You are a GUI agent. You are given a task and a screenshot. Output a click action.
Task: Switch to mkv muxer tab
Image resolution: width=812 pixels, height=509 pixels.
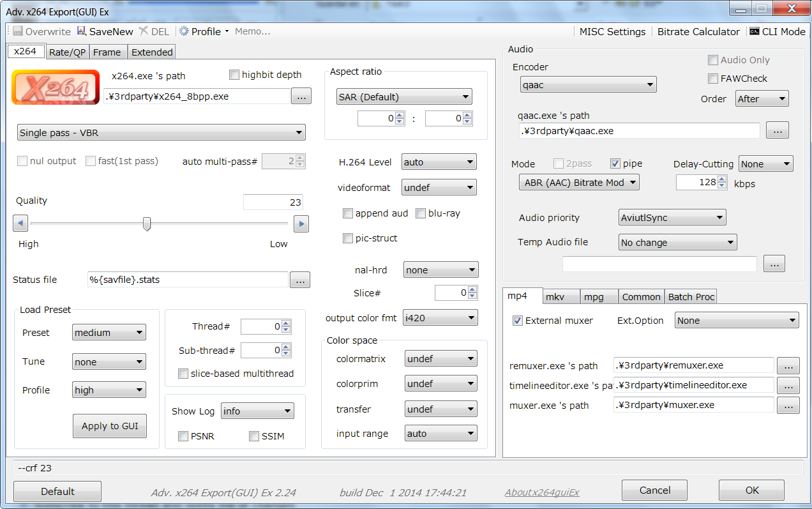(562, 297)
